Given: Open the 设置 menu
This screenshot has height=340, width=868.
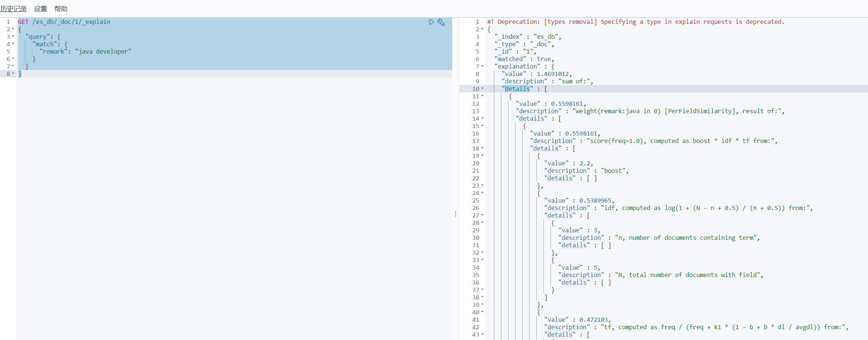Looking at the screenshot, I should pyautogui.click(x=41, y=9).
